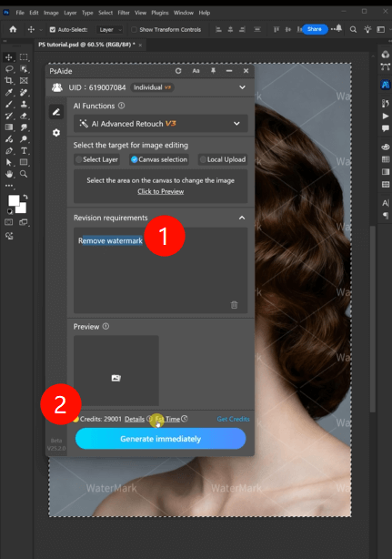392x559 pixels.
Task: Choose the Canvas selection radio option
Action: (134, 159)
